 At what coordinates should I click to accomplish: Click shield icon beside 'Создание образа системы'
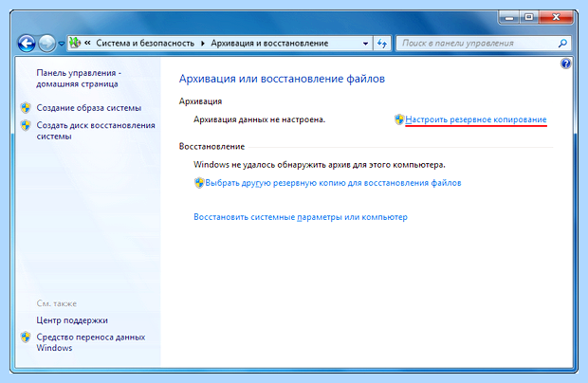26,108
